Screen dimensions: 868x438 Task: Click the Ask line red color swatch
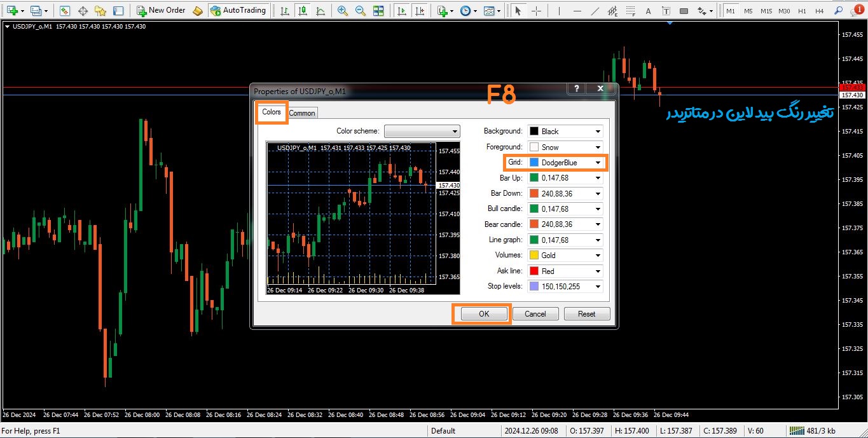534,271
